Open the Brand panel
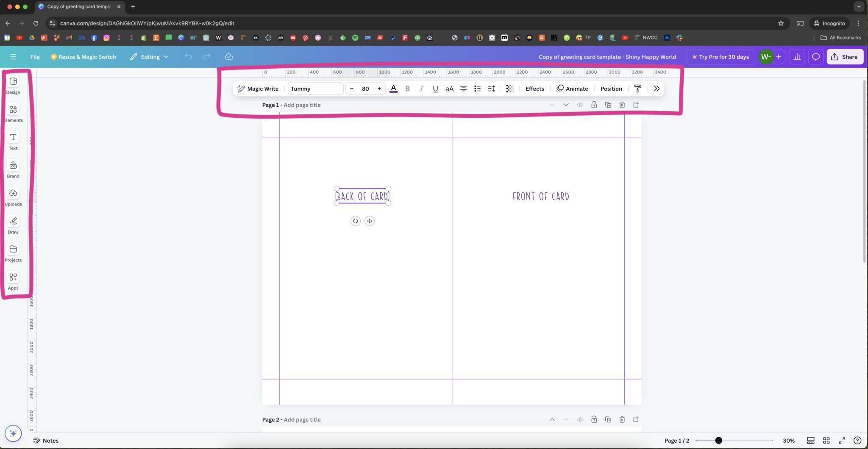 coord(13,169)
